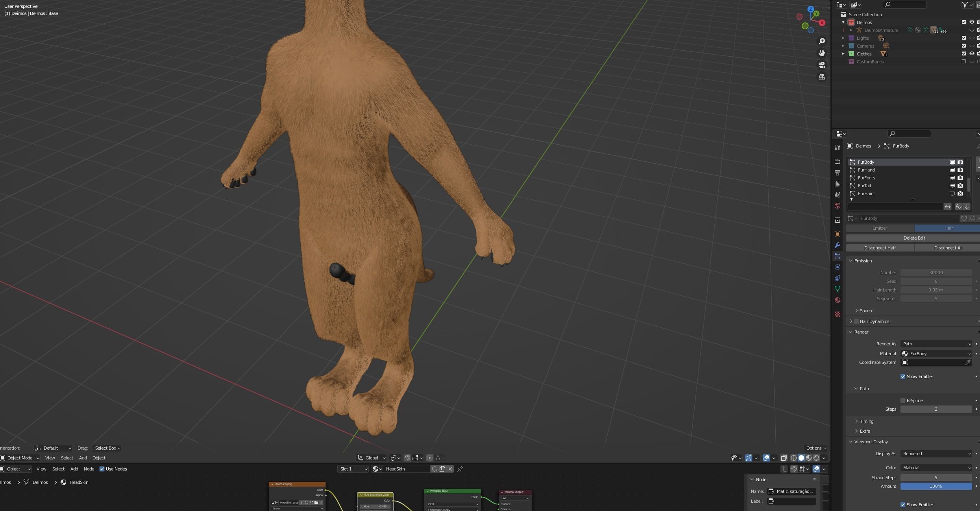
Task: Click the Disconnect Hair button
Action: (x=880, y=248)
